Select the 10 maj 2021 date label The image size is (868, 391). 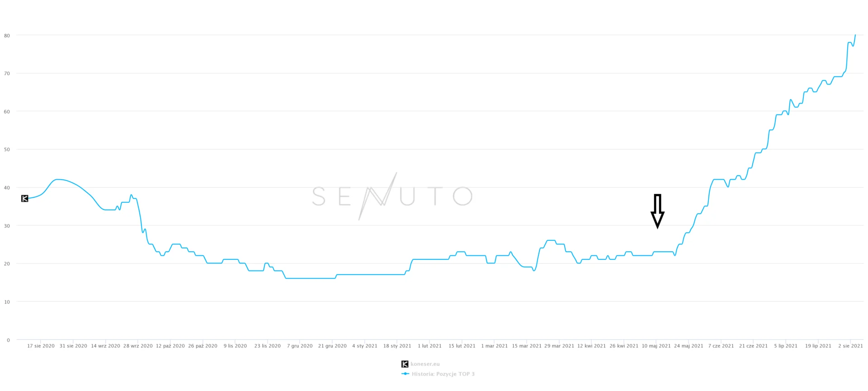point(656,346)
